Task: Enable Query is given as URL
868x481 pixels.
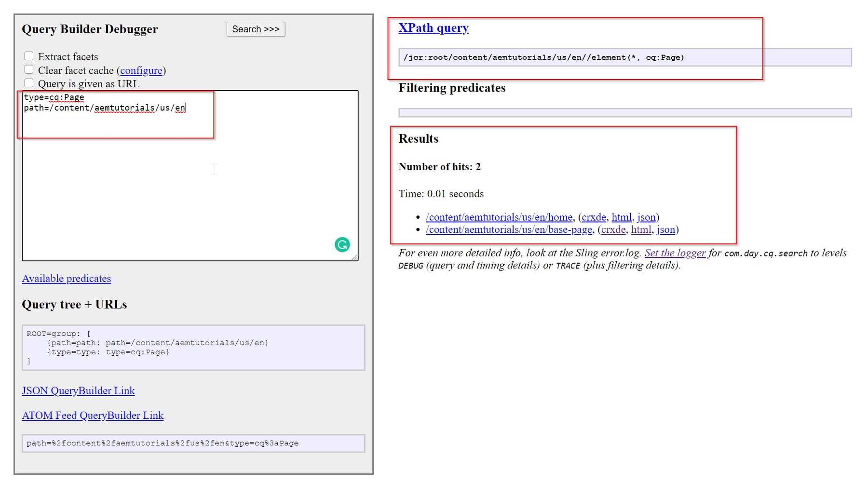Action: point(29,82)
